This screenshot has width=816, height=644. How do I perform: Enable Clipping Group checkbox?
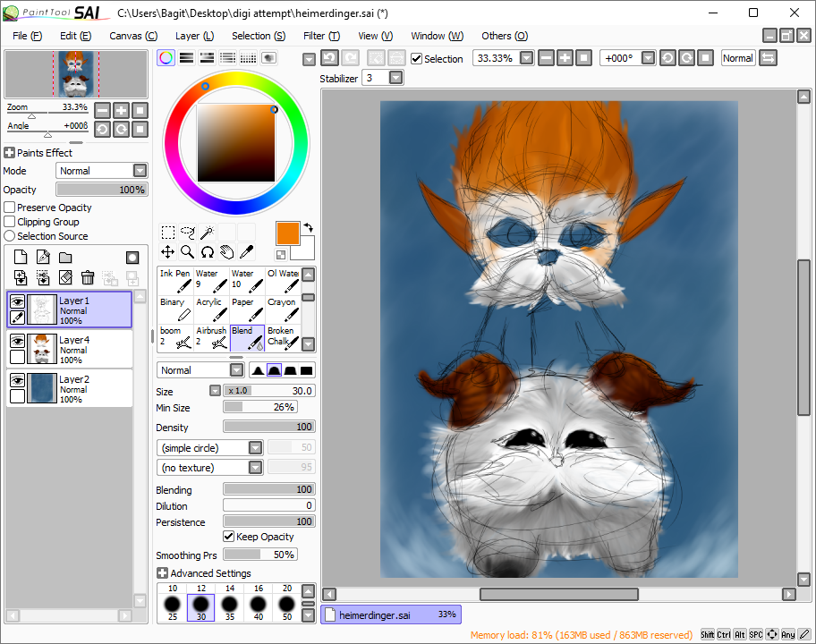click(x=9, y=222)
